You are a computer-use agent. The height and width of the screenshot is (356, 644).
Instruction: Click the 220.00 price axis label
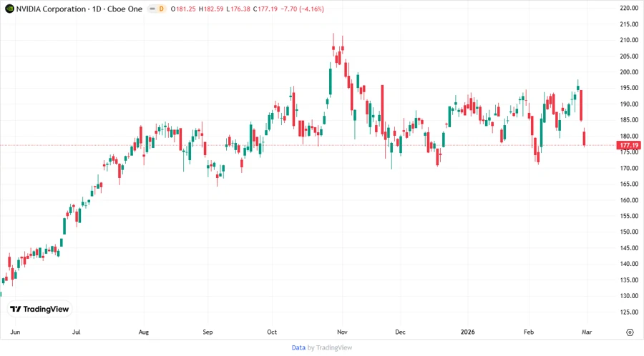pos(629,8)
